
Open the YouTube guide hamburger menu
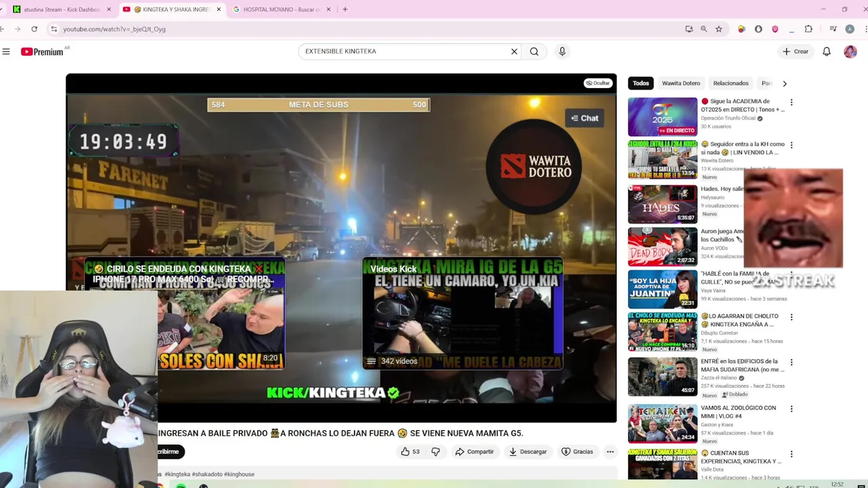6,52
